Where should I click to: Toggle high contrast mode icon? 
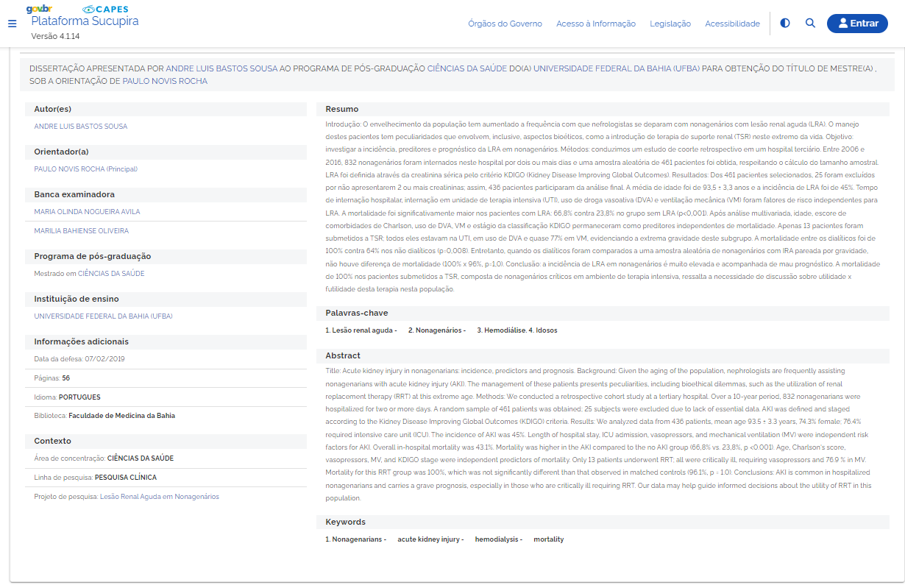785,24
